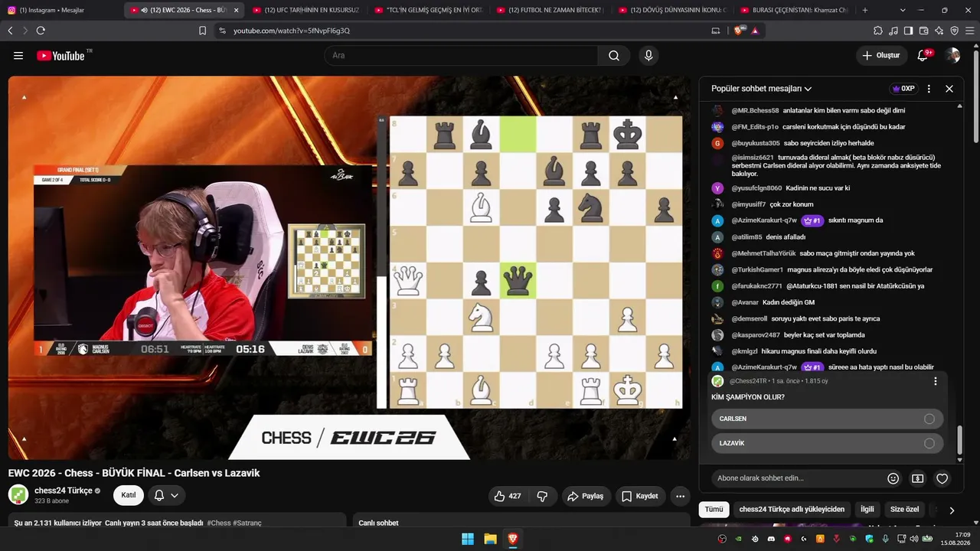This screenshot has width=980, height=551.
Task: Click the browser address bar URL
Action: [x=292, y=31]
